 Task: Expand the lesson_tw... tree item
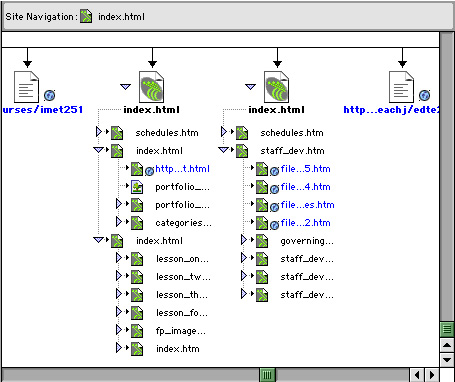click(119, 276)
